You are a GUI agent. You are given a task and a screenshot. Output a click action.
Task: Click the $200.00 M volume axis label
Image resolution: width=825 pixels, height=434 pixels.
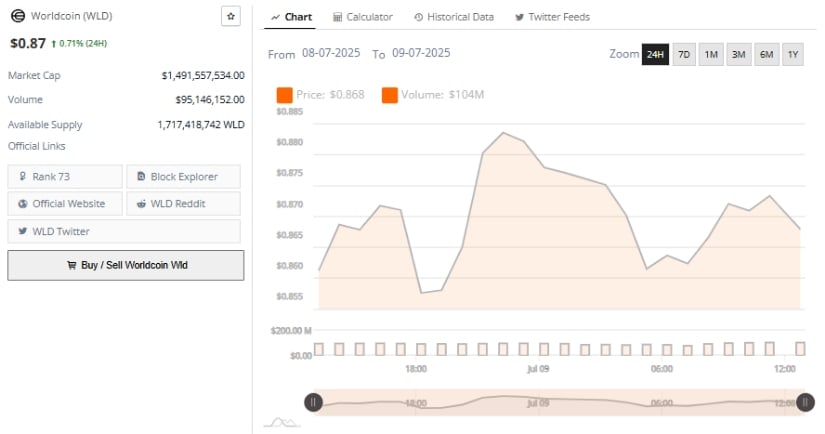point(291,331)
